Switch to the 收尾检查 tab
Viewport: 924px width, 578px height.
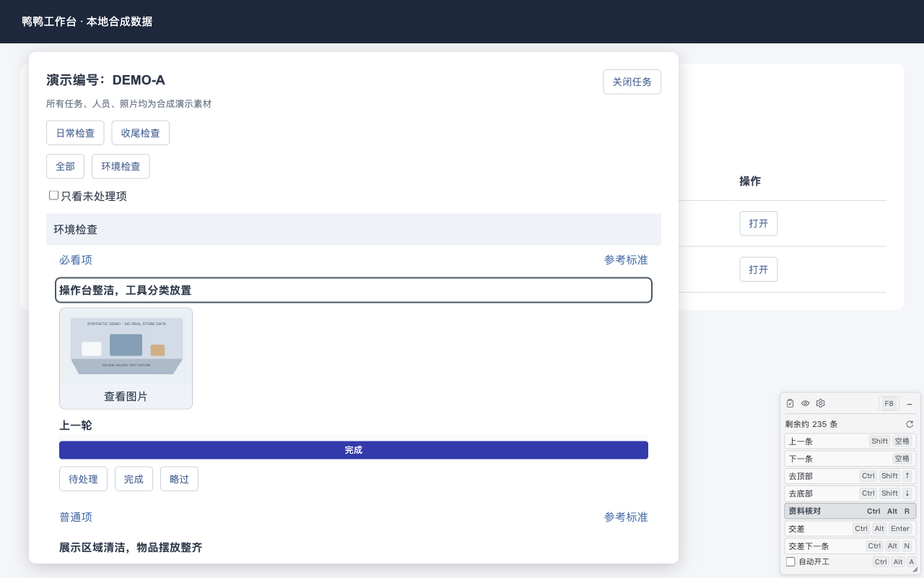click(140, 133)
